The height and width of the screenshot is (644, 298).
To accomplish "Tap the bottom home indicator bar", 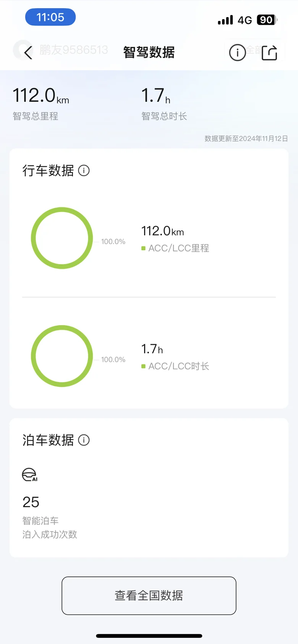I will tap(149, 636).
